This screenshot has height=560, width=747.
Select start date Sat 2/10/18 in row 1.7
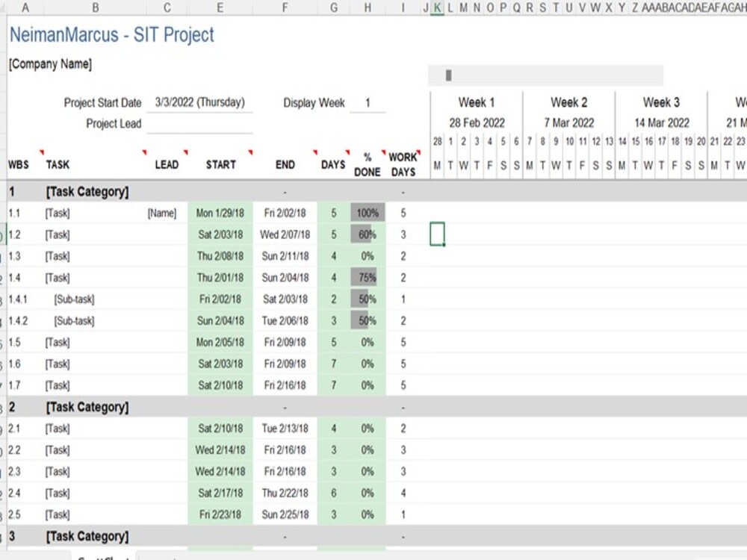[220, 385]
